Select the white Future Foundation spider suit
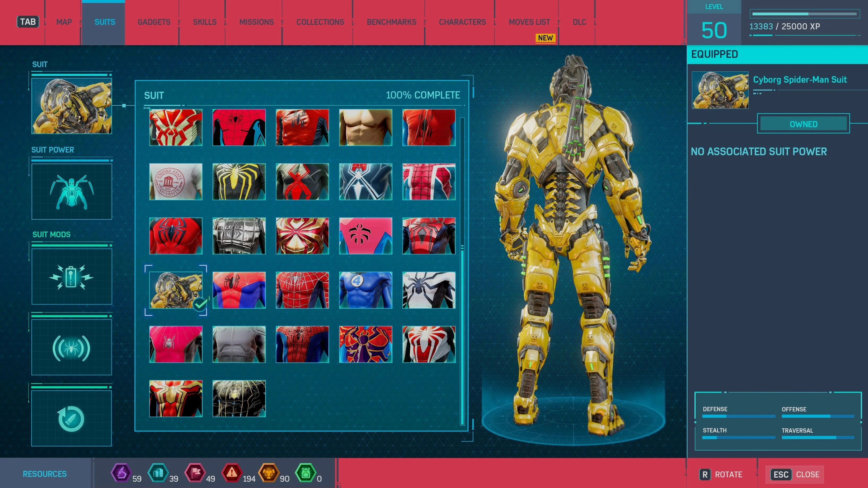 pos(429,290)
